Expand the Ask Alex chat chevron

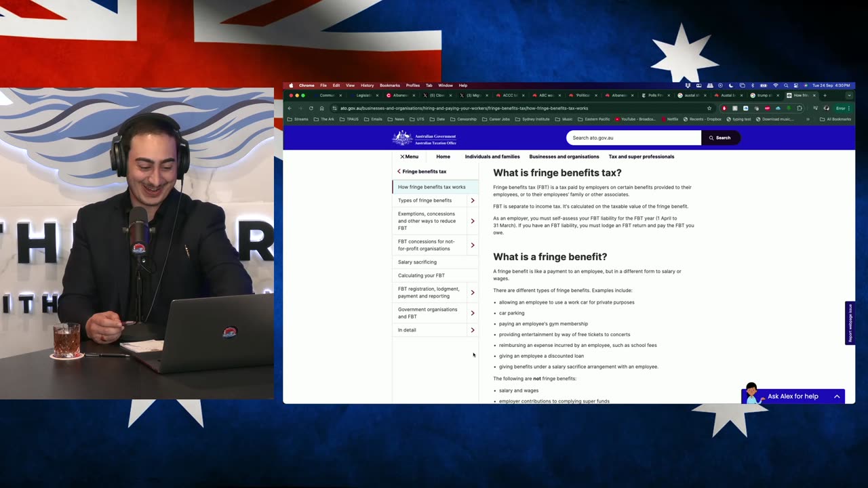(837, 396)
